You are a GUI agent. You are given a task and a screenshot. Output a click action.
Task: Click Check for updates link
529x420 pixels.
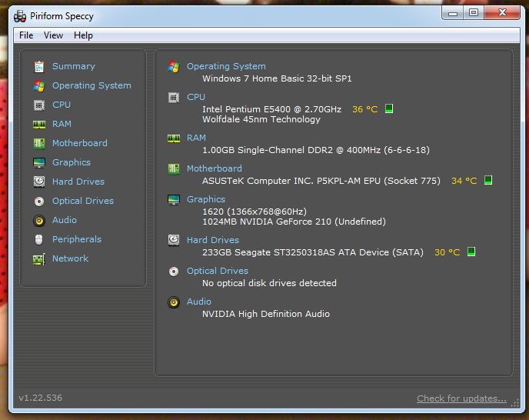(x=461, y=398)
